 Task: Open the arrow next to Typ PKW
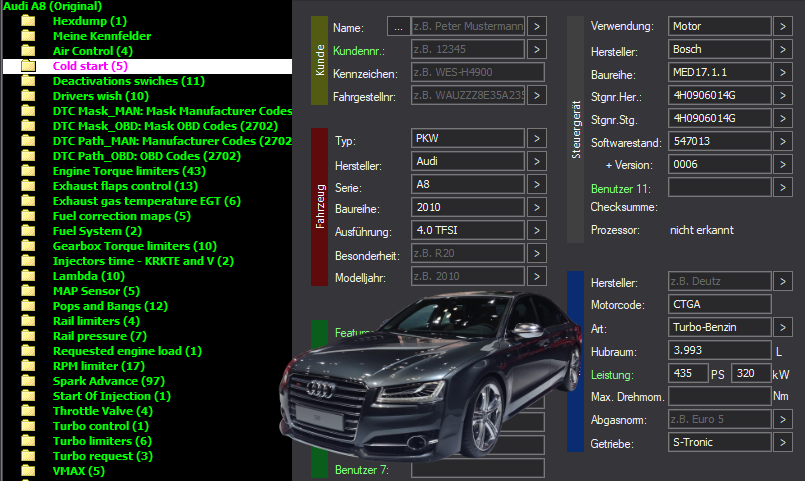point(536,138)
